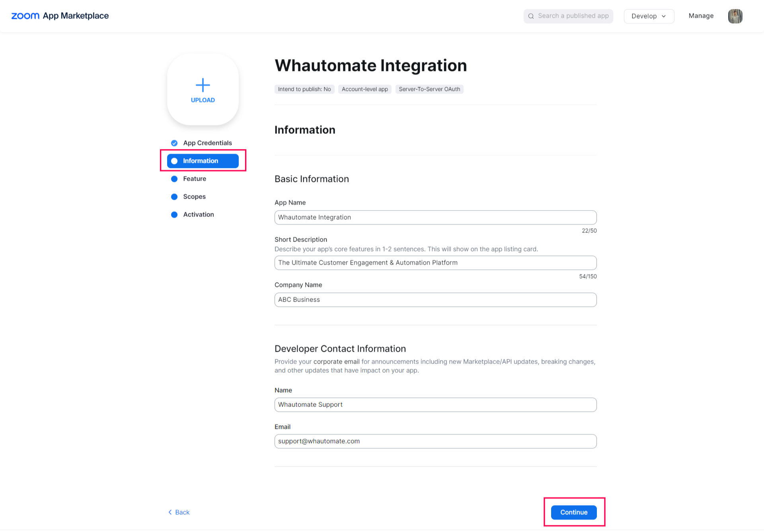Go to the App Credentials step
The width and height of the screenshot is (764, 532).
pos(207,143)
